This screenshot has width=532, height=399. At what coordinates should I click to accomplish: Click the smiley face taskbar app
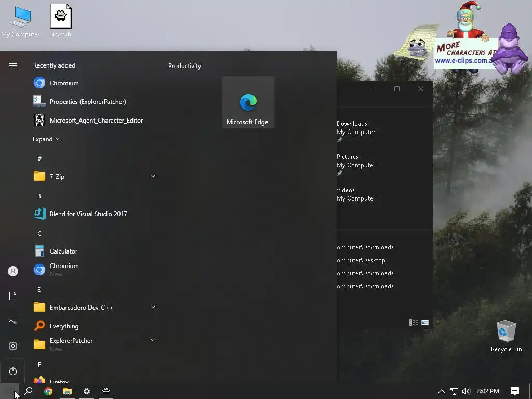point(106,391)
